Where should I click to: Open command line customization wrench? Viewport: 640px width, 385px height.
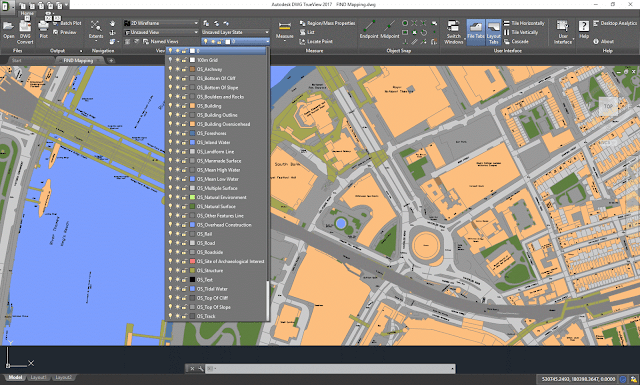pyautogui.click(x=200, y=369)
